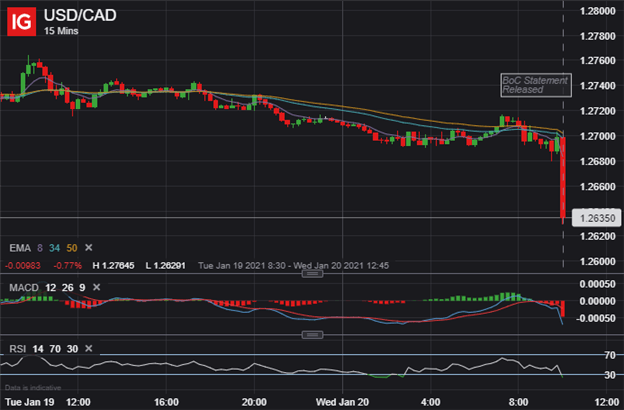The image size is (624, 410).
Task: Click the 1.27400 price axis label
Action: pos(598,86)
